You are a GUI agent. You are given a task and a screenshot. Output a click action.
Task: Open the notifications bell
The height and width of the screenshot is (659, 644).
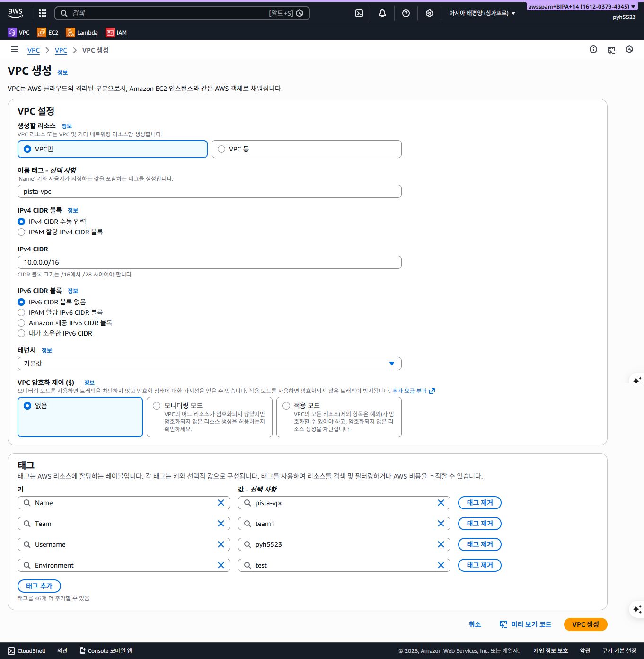(382, 13)
